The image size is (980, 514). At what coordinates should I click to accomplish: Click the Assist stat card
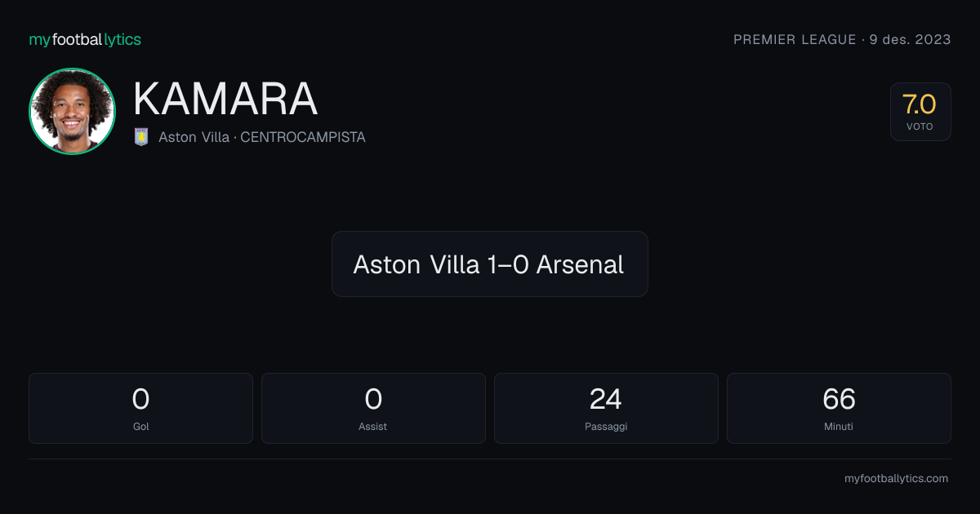[x=373, y=408]
